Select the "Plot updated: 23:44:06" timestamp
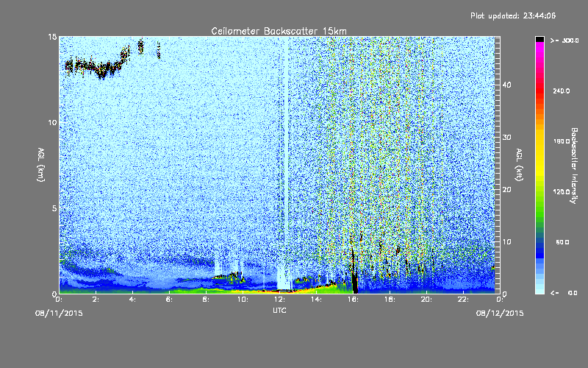588x368 pixels. click(513, 15)
